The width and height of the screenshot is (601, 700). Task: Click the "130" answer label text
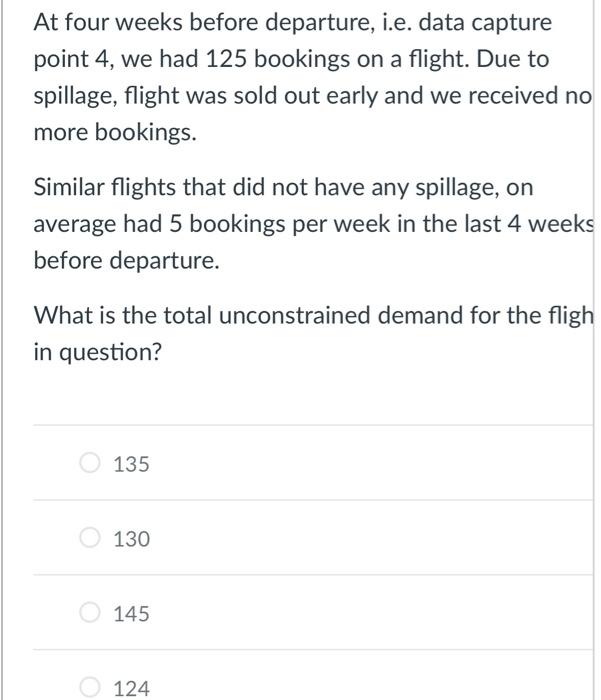[x=132, y=539]
